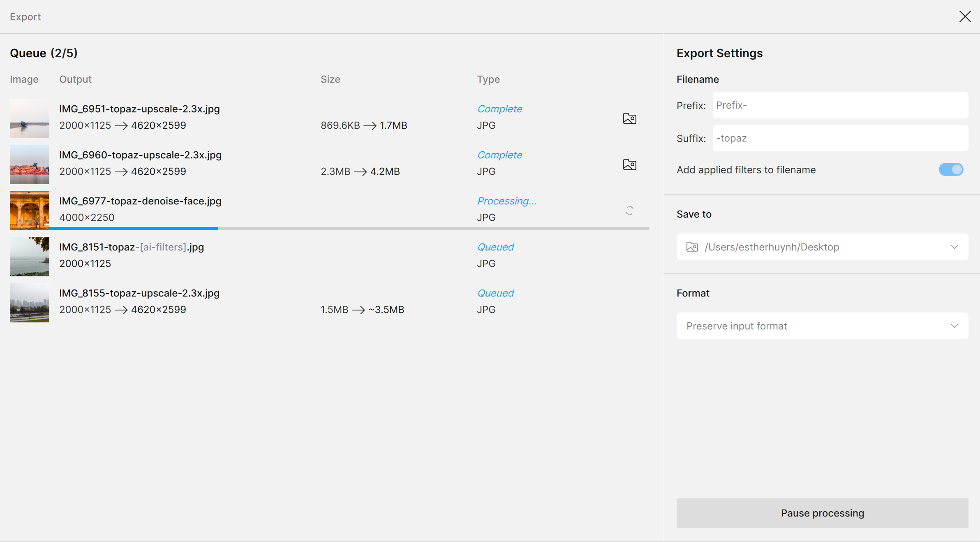Open output folder for IMG_6951 export
The width and height of the screenshot is (980, 542).
click(x=629, y=119)
